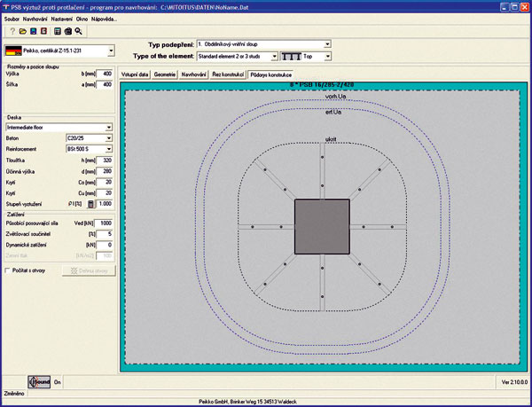
Task: Click the open folder toolbar icon
Action: click(x=21, y=30)
